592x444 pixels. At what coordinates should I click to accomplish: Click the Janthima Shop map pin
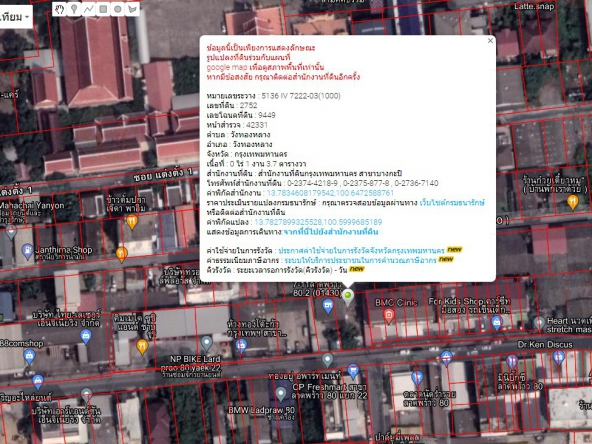point(27,252)
